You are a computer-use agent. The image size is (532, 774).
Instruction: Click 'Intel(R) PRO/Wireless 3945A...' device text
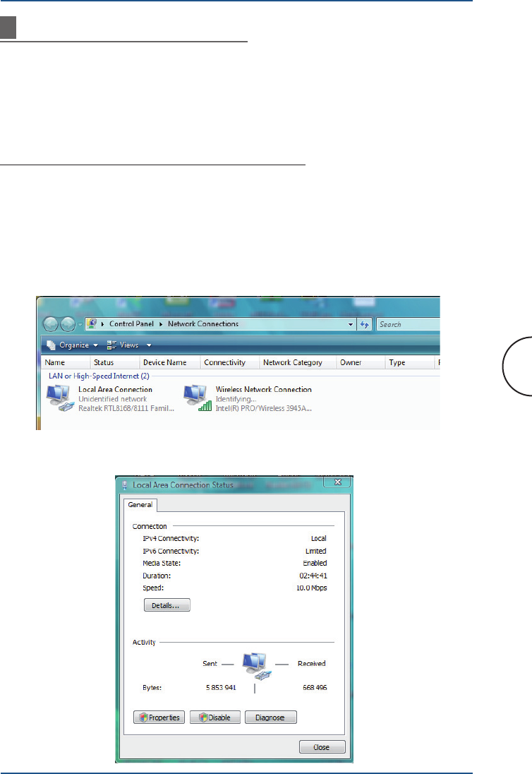pos(264,408)
